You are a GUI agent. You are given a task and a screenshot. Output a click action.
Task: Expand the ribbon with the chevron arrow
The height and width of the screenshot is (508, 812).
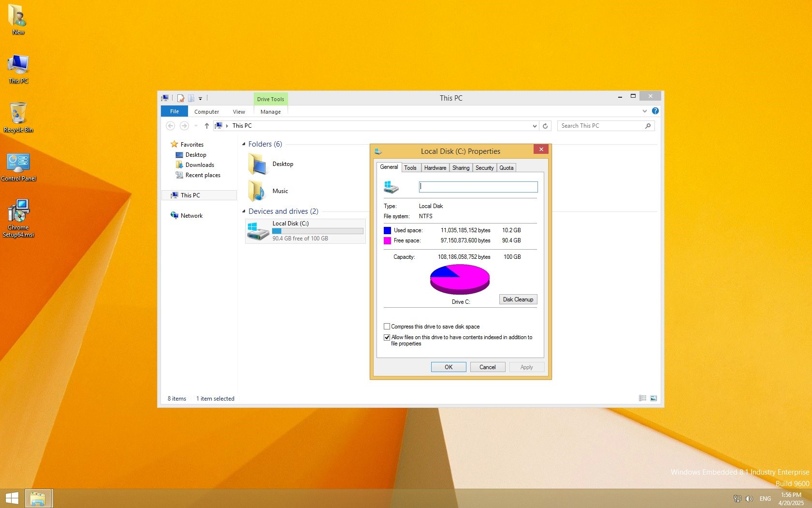[644, 111]
